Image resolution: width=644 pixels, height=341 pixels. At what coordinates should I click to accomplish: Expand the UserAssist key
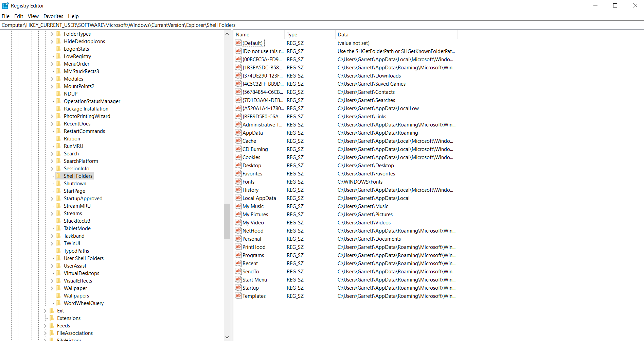[52, 266]
